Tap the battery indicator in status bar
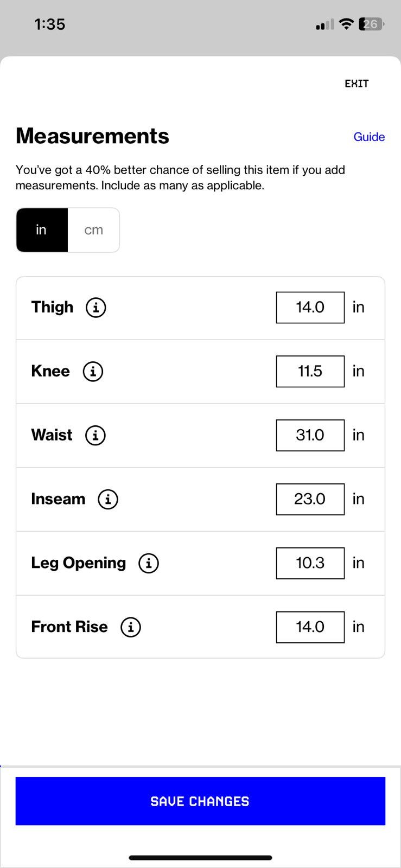The image size is (401, 868). [372, 24]
